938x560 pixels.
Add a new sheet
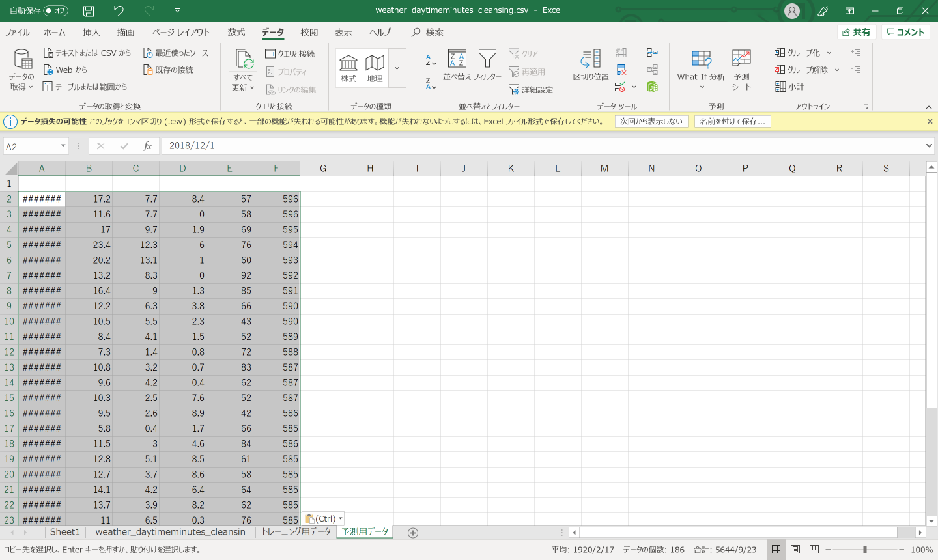pos(412,533)
